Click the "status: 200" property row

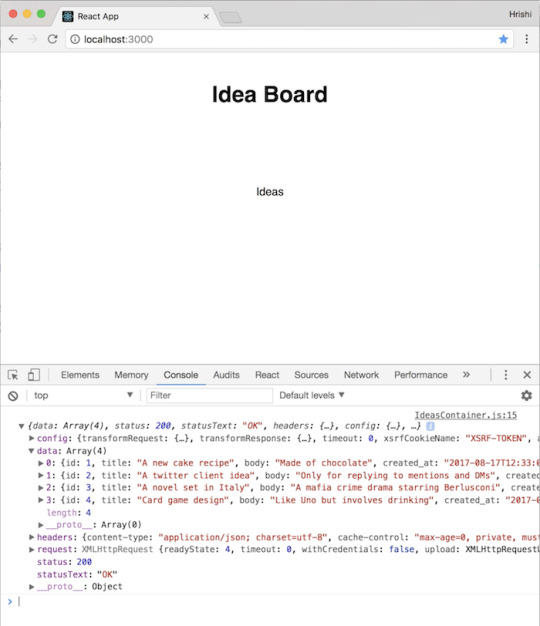[x=64, y=562]
